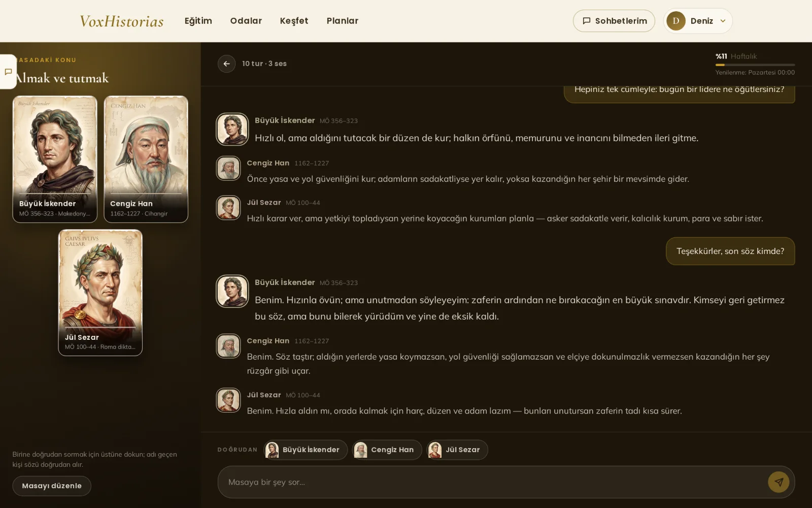Click Cengiz Han avatar beside 'Söz taştır' message
Viewport: 812px width, 508px height.
[228, 346]
